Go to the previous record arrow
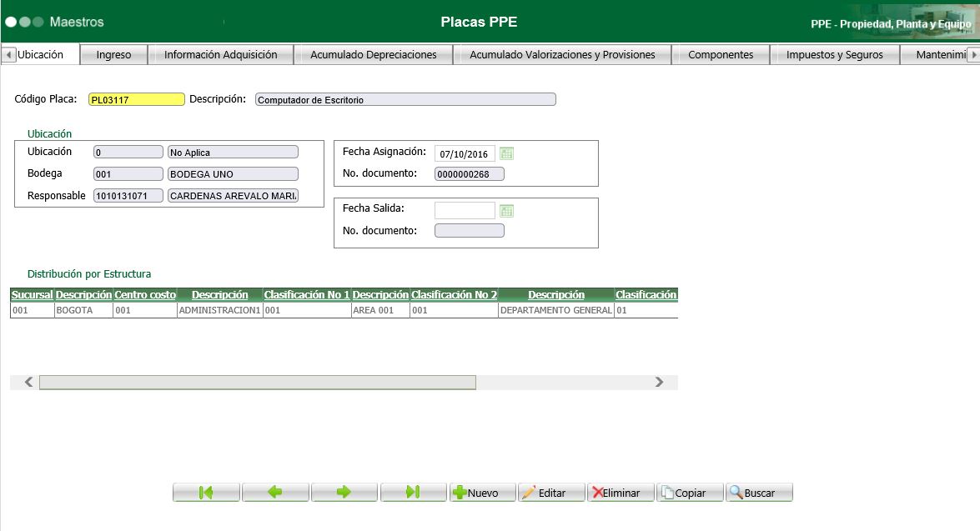 [275, 493]
